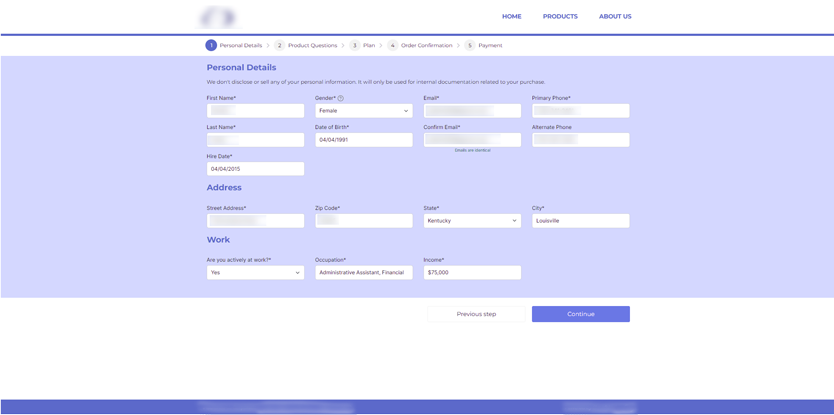Open the ABOUT US navigation item
Screen dimensions: 834x415
(615, 16)
